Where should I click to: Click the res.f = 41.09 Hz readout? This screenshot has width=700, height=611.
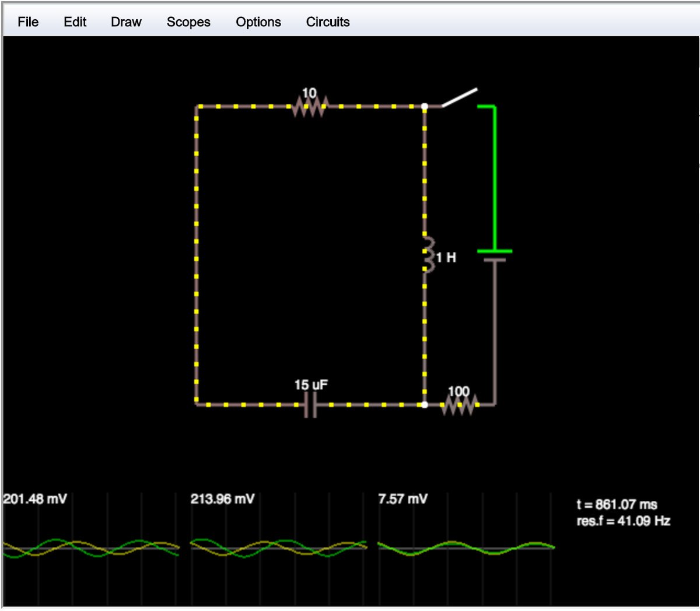tap(623, 521)
